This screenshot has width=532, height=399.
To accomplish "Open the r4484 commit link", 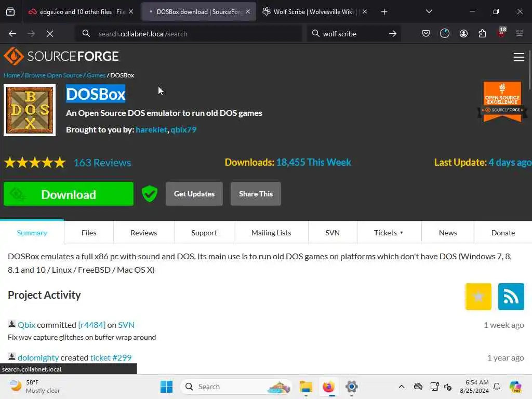I will (92, 325).
